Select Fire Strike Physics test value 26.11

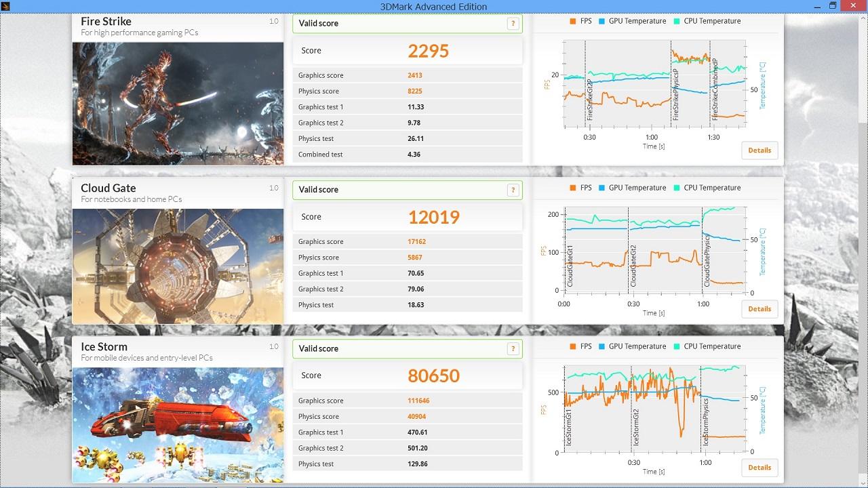pos(416,139)
